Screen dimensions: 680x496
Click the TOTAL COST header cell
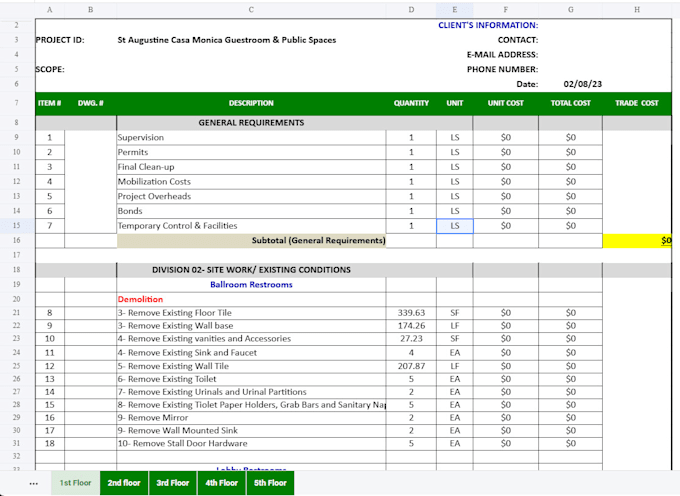pos(570,103)
